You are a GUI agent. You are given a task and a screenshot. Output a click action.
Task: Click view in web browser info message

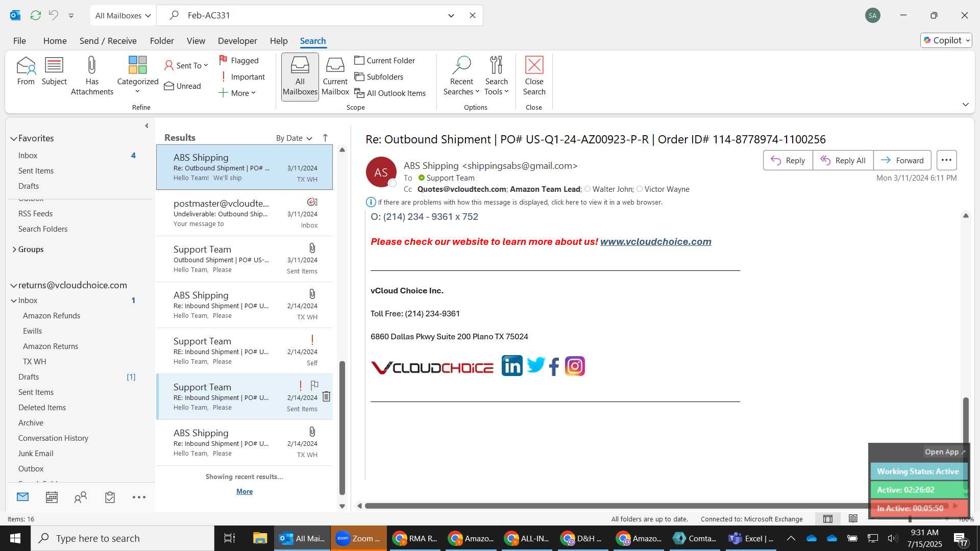[x=520, y=202]
